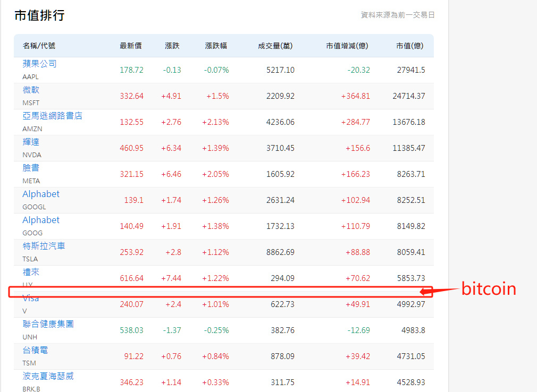Click the 漲跌幅 column header

[216, 46]
